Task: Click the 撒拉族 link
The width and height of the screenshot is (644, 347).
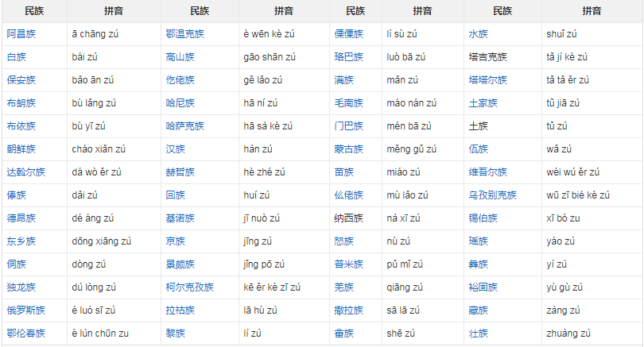Action: (349, 310)
